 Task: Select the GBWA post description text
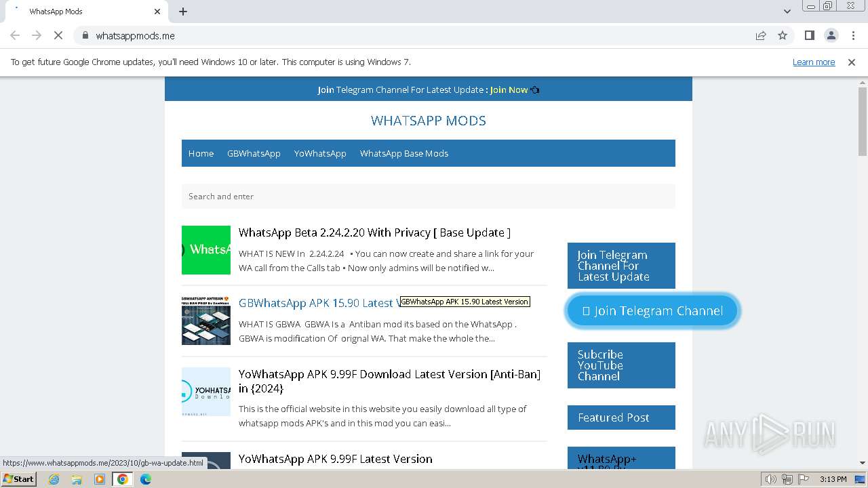(x=378, y=331)
